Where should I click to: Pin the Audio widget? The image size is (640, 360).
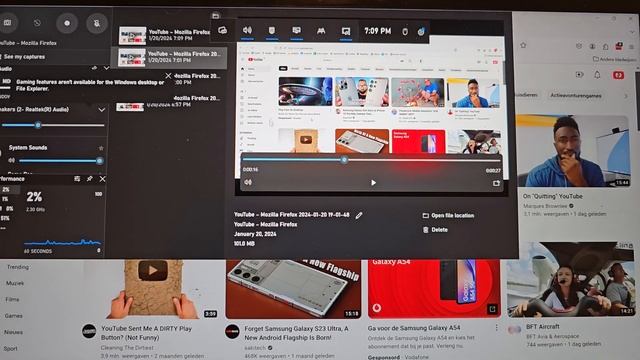pos(94,68)
